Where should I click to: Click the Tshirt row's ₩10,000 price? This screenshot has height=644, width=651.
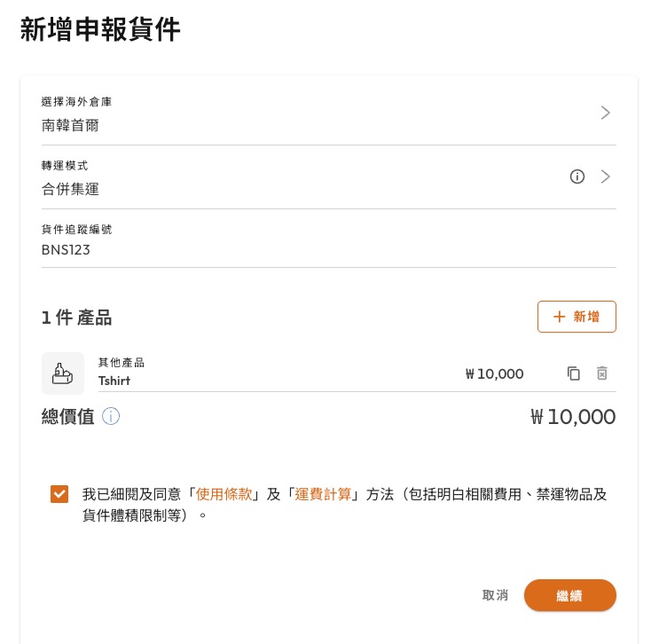(x=494, y=374)
